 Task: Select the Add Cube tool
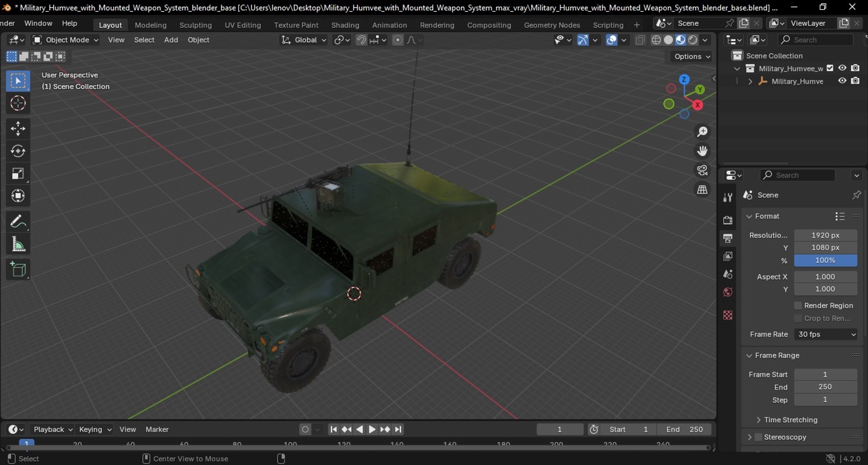tap(18, 270)
